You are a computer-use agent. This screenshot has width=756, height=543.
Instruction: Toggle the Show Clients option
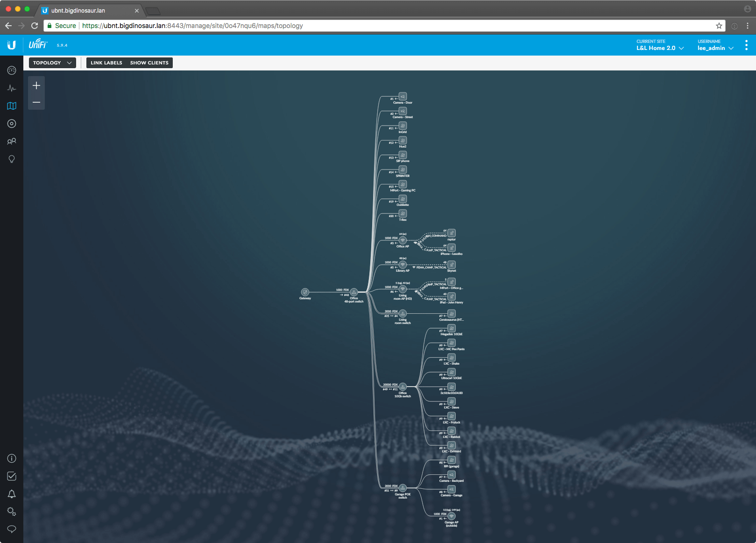[149, 63]
